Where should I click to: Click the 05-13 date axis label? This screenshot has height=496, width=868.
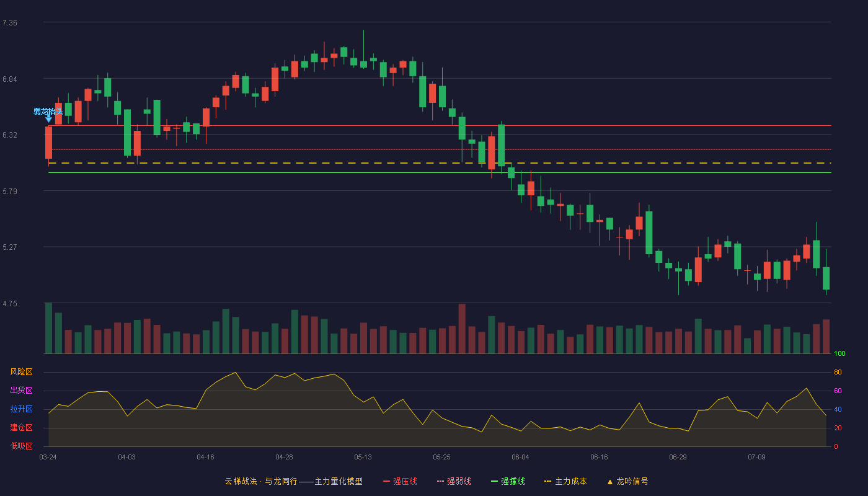(x=363, y=457)
